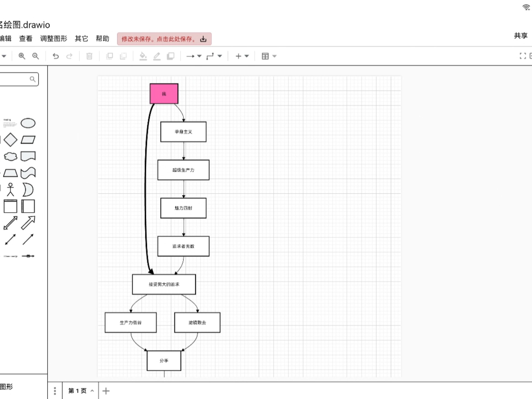Open the table insert dropdown
The image size is (532, 399).
[275, 56]
